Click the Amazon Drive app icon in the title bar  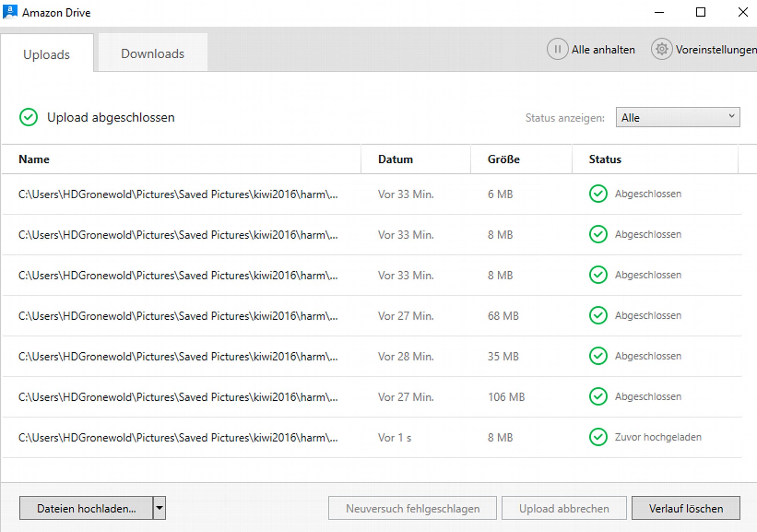(x=10, y=12)
